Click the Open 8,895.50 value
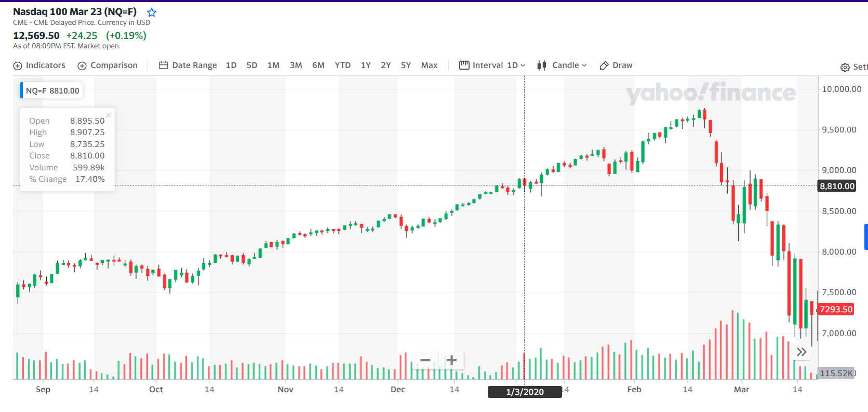 87,121
